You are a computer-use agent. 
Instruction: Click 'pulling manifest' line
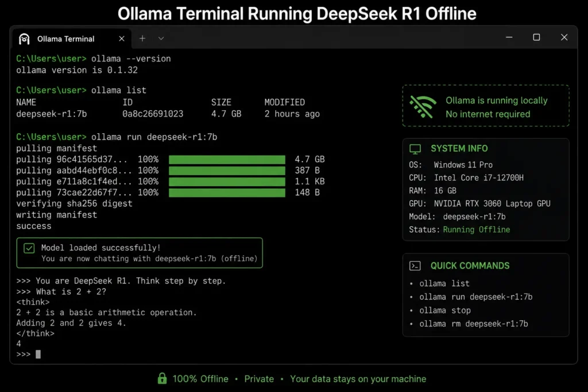(x=56, y=149)
